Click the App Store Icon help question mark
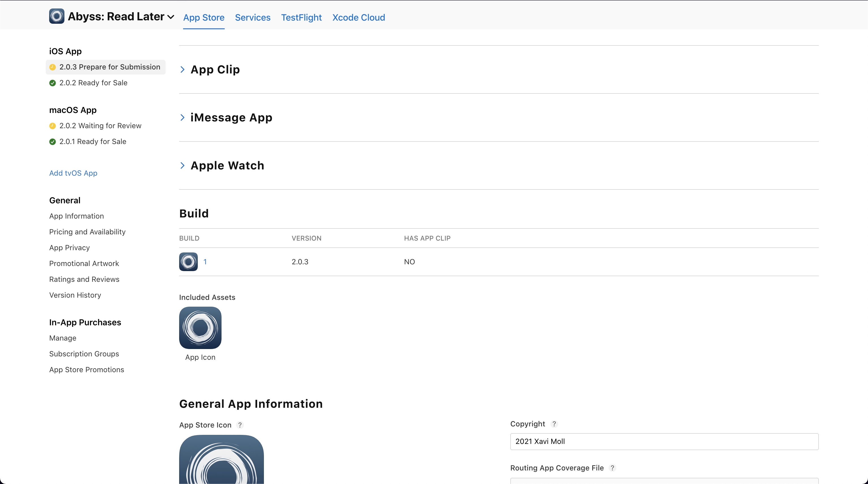 pos(240,425)
